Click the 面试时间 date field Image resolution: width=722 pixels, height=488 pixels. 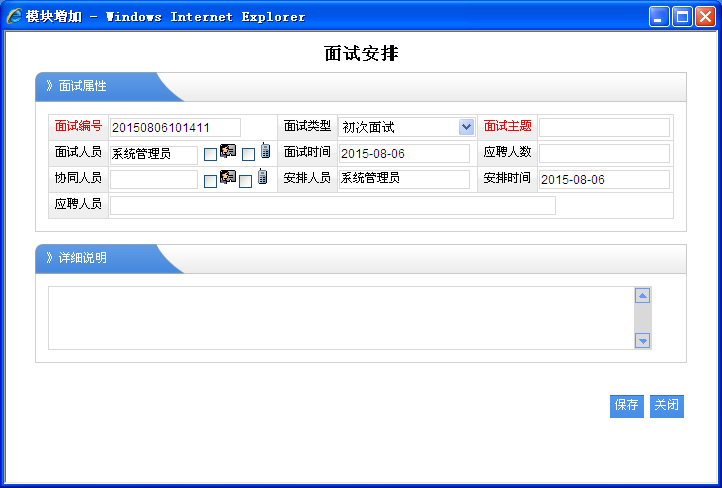coord(404,153)
